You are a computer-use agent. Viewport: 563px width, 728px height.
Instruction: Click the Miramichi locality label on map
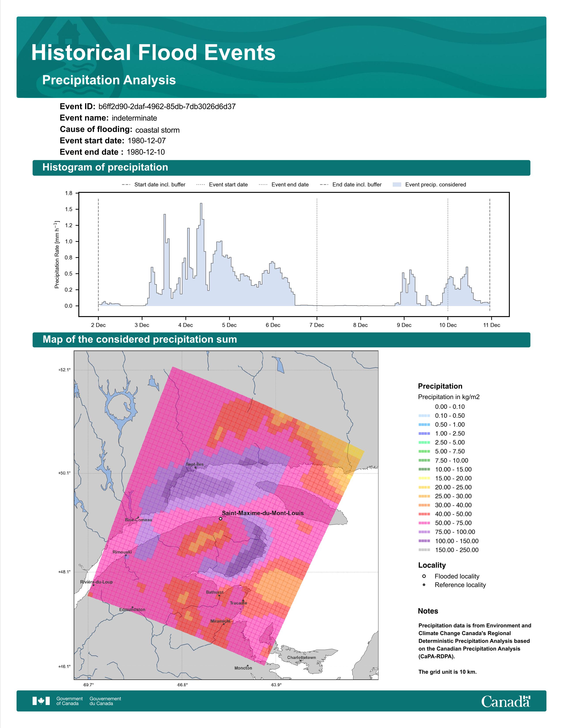[221, 621]
